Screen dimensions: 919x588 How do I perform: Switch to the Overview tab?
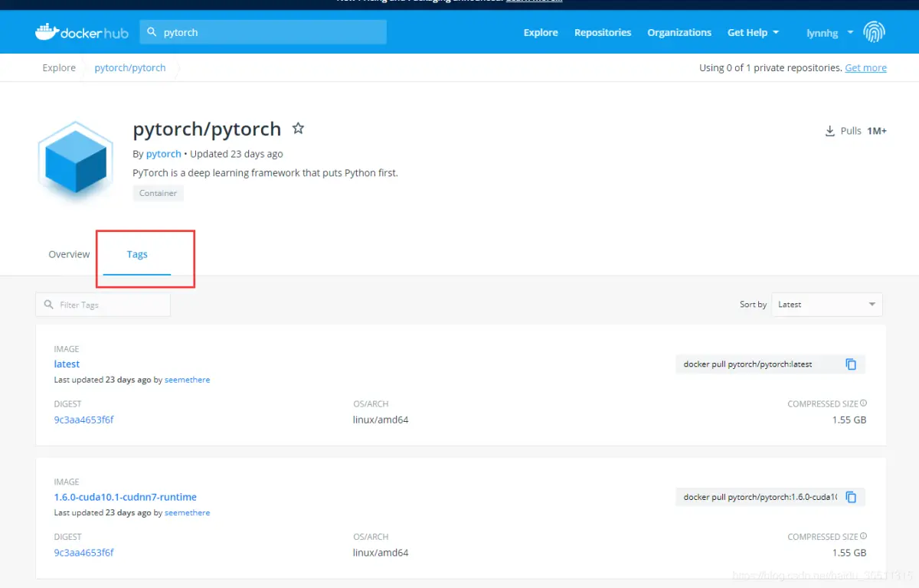[x=69, y=254]
